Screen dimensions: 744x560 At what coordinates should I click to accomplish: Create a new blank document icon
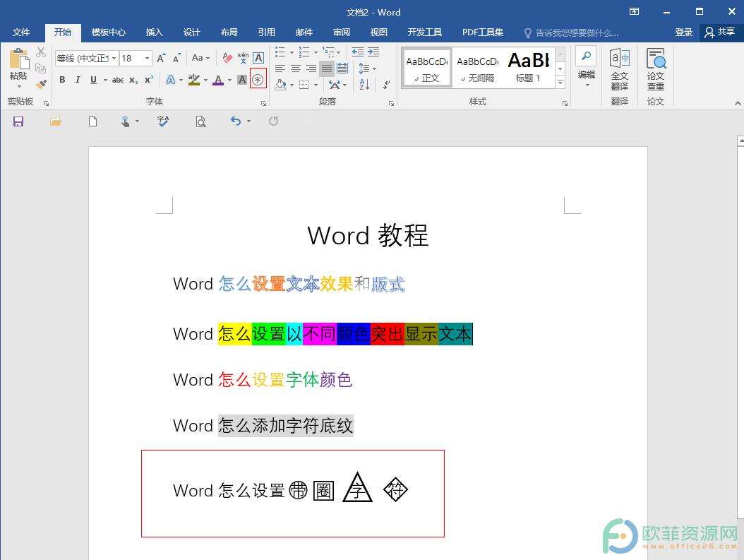pos(93,121)
